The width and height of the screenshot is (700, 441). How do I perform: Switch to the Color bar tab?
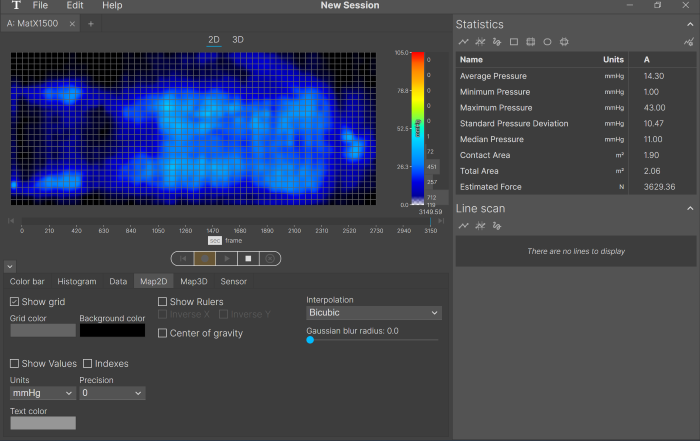click(27, 282)
